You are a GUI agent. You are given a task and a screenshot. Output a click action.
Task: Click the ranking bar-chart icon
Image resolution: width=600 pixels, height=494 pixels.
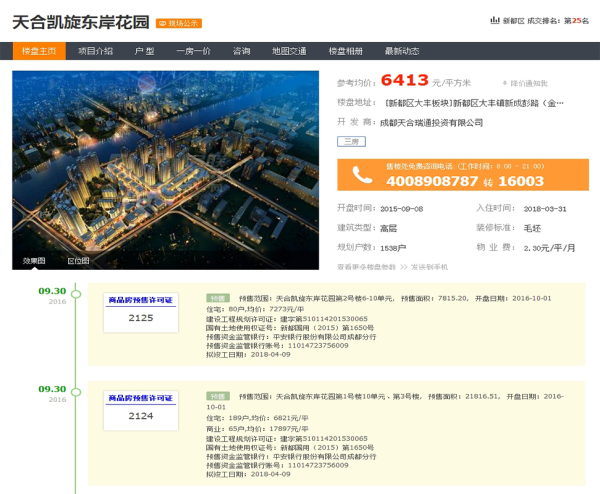(x=494, y=20)
